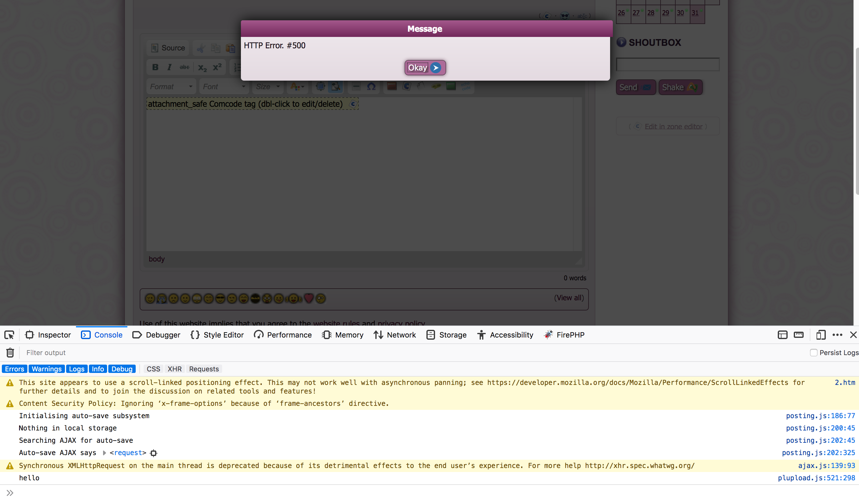Screen dimensions: 859x504
Task: Open the Format dropdown
Action: 171,86
